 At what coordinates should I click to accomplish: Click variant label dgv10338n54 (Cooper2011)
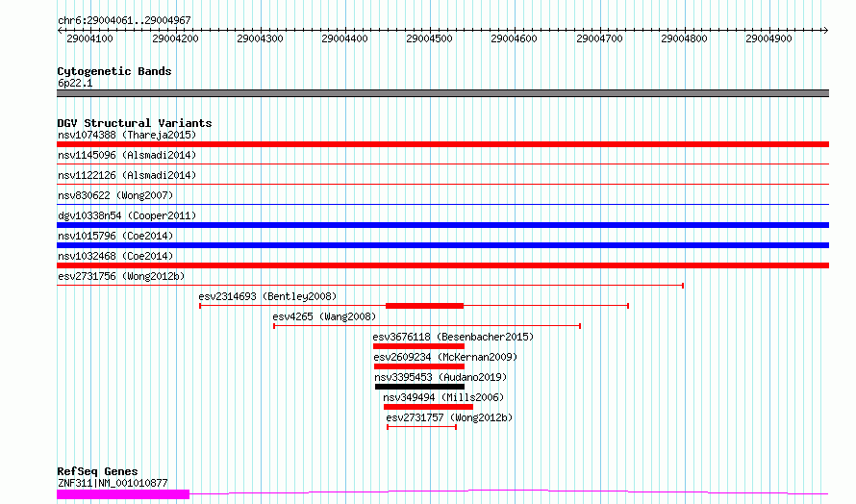(127, 215)
